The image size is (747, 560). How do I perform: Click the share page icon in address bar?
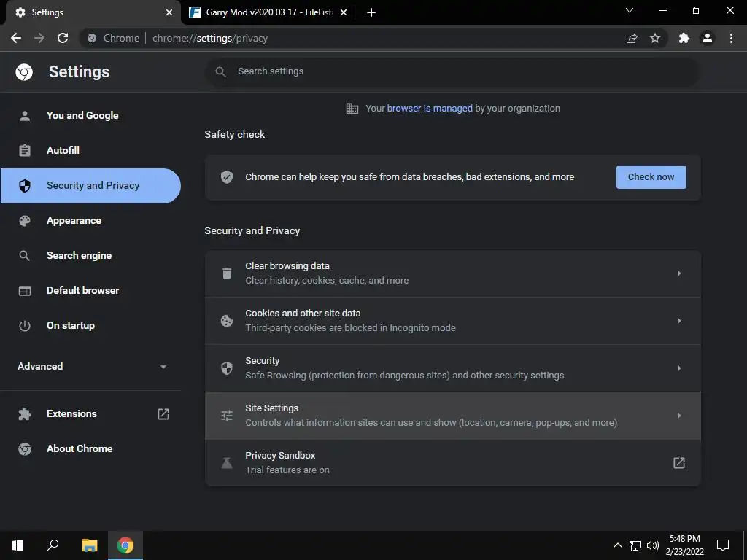(632, 38)
